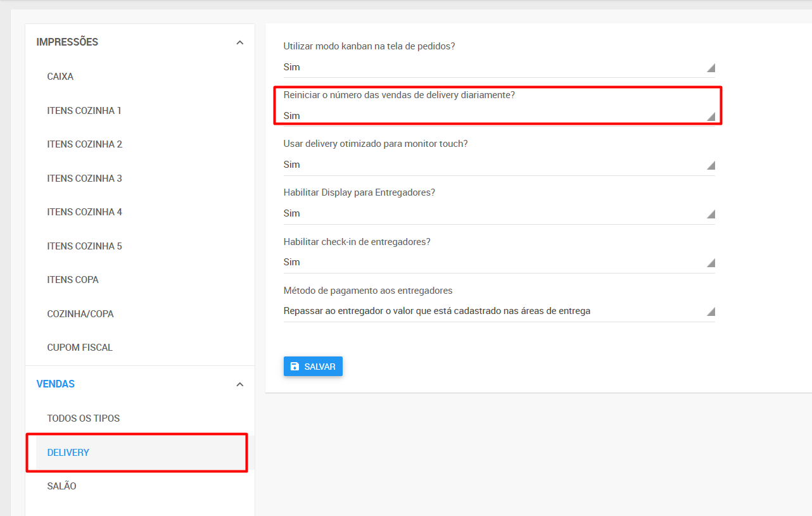Select TODOS OS TIPOS under Vendas
812x516 pixels.
click(x=83, y=418)
